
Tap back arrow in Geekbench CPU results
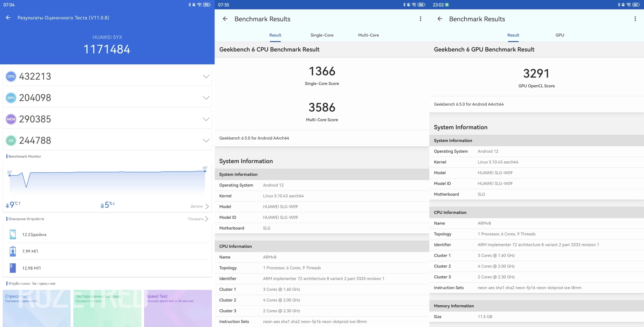[225, 19]
